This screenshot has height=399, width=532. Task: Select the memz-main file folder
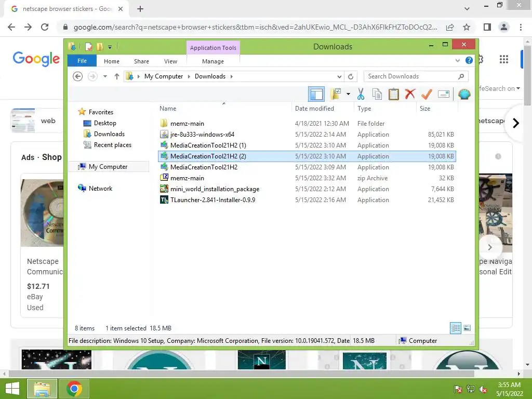[x=307, y=124]
